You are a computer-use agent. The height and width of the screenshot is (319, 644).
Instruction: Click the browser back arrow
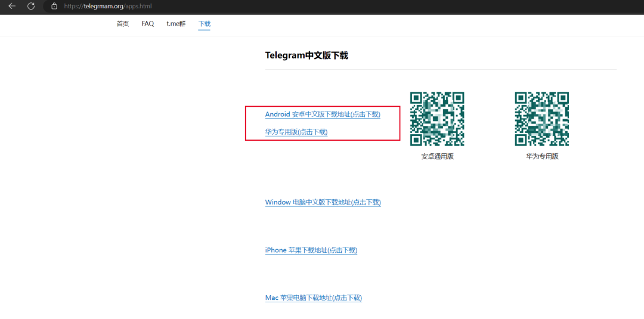[x=12, y=6]
